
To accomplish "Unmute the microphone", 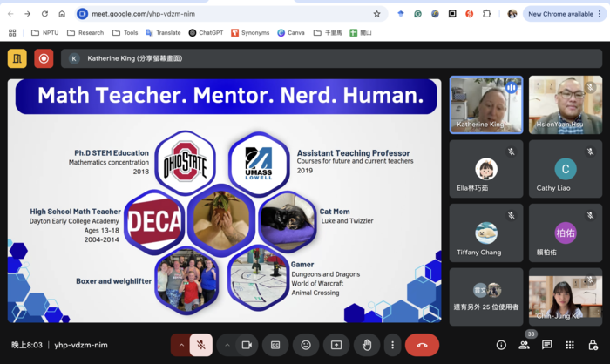I will click(x=201, y=345).
